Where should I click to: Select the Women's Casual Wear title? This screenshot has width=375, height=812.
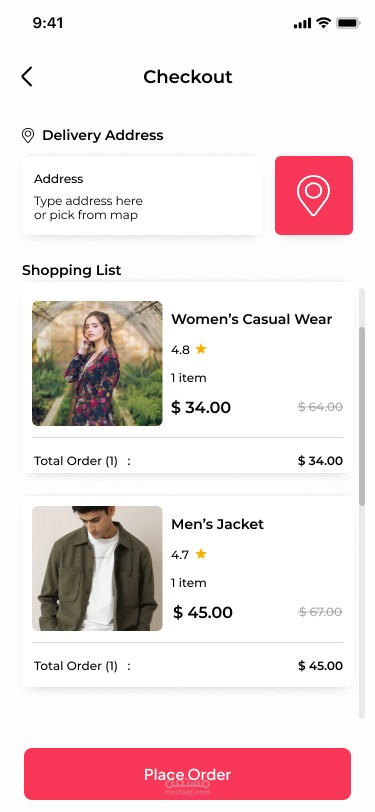coord(252,319)
